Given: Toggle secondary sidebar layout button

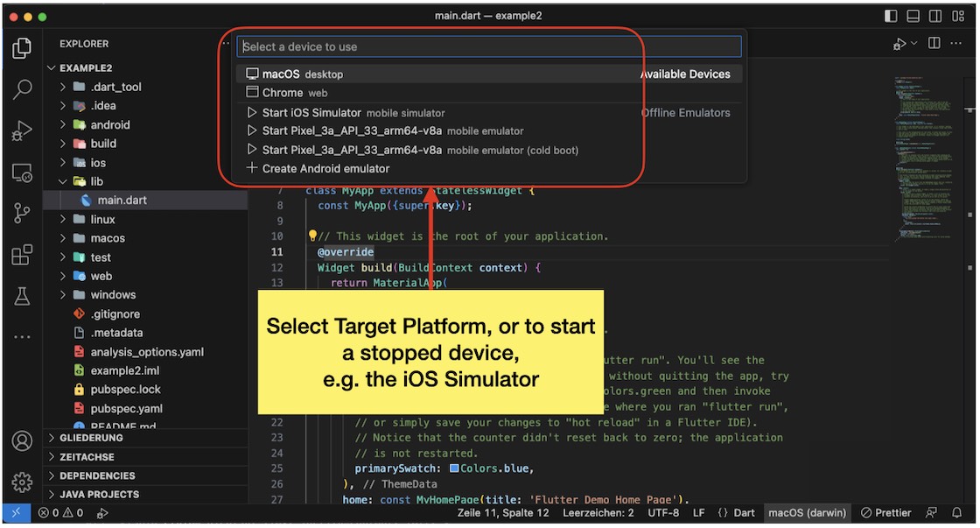Looking at the screenshot, I should tap(935, 17).
